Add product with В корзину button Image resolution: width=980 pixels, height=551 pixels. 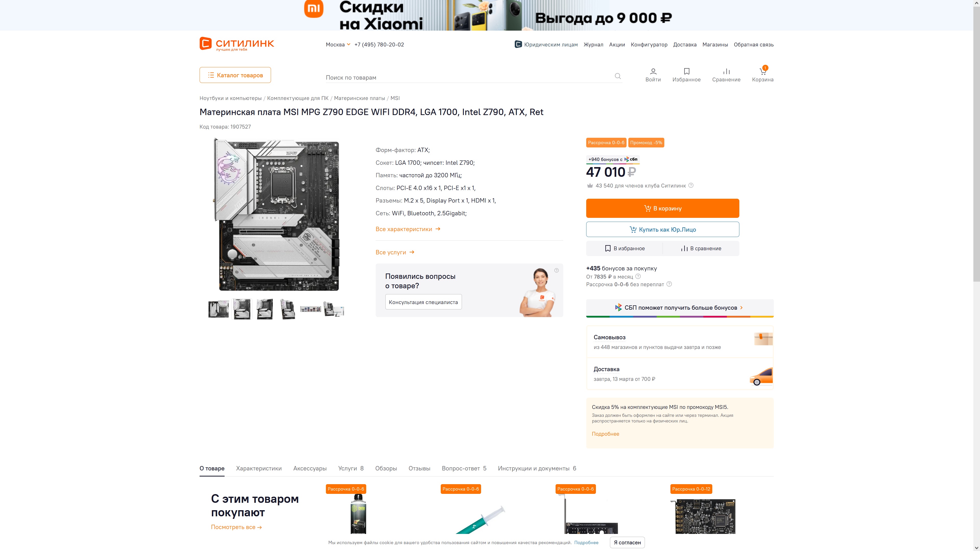[x=662, y=208]
